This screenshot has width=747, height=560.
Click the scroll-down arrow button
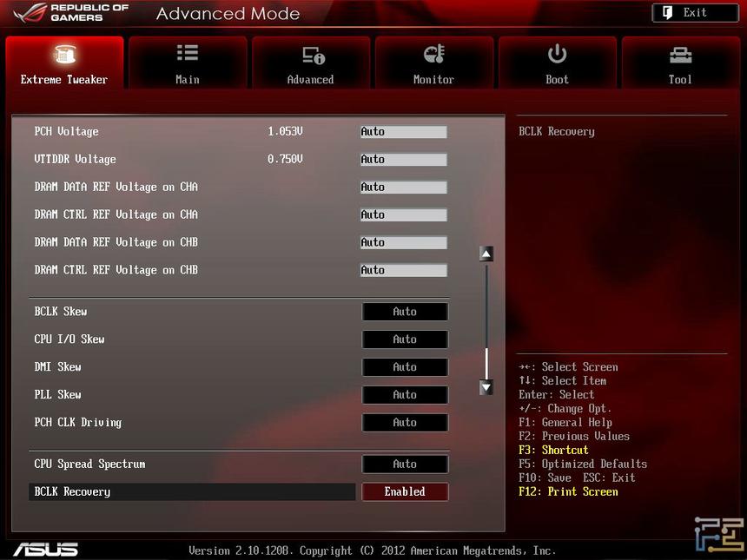pos(486,388)
